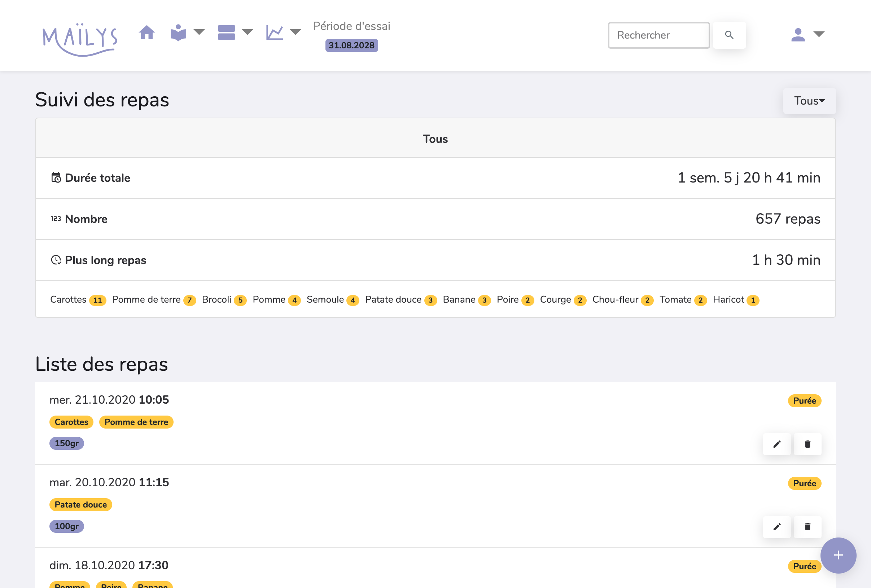This screenshot has height=588, width=871.
Task: Add a new meal with plus button
Action: click(839, 555)
